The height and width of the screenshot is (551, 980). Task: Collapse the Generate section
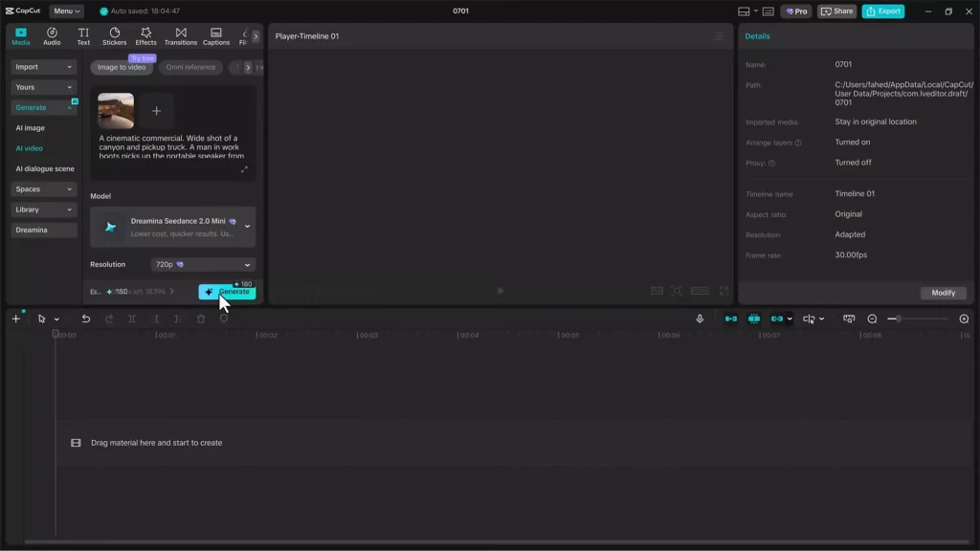[x=43, y=107]
